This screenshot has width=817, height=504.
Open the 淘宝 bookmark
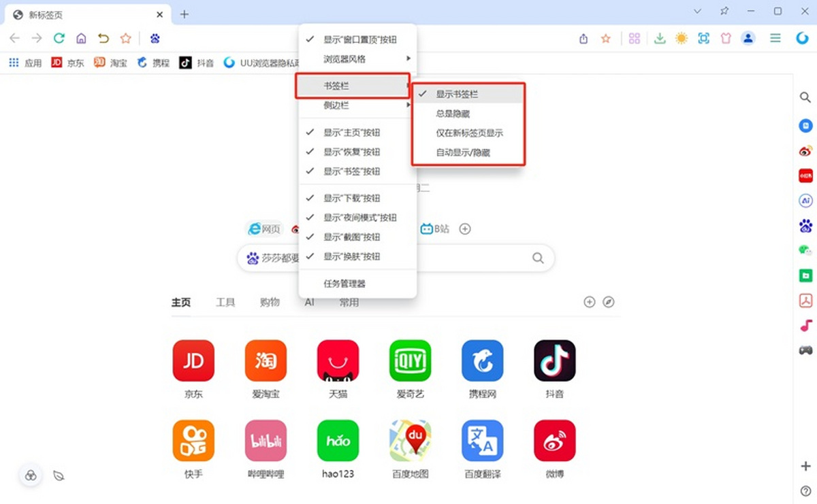(x=110, y=63)
